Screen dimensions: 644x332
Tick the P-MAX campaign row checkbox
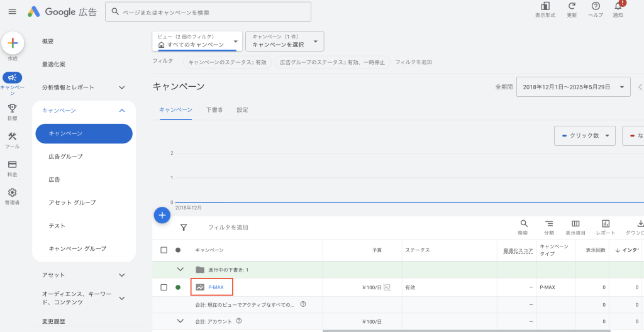point(164,287)
